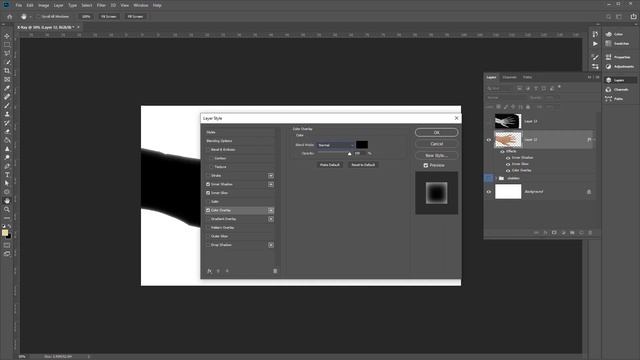Open the Properties panel
Image resolution: width=640 pixels, height=360 pixels.
point(618,57)
